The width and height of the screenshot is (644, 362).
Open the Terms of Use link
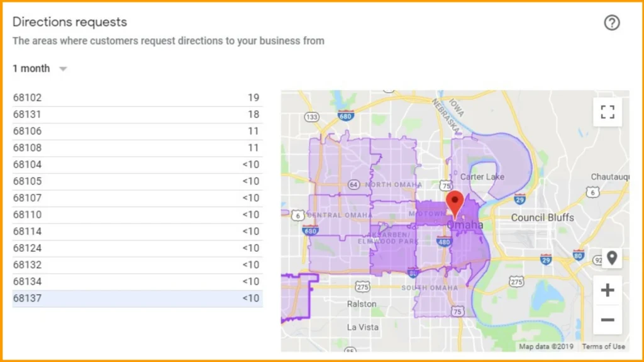[603, 346]
